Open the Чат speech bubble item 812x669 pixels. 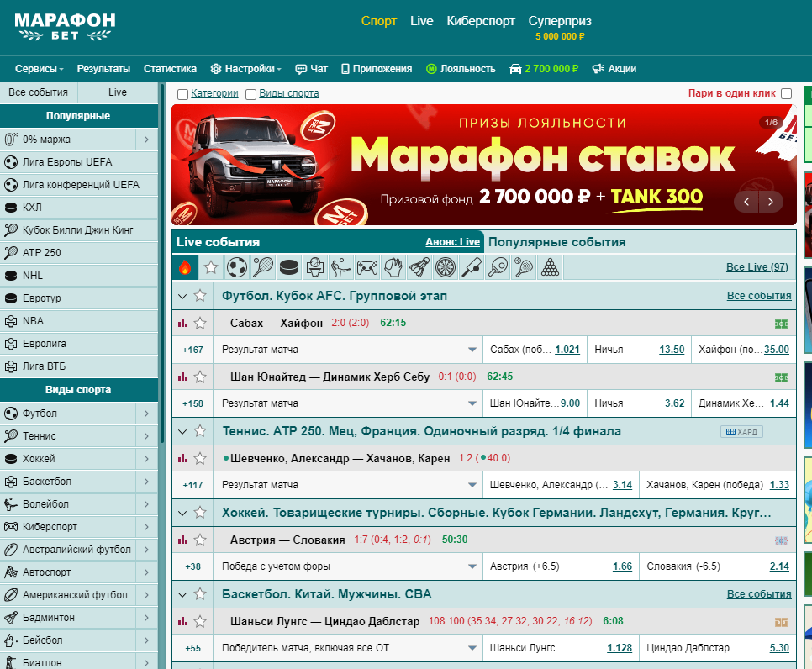(x=311, y=69)
